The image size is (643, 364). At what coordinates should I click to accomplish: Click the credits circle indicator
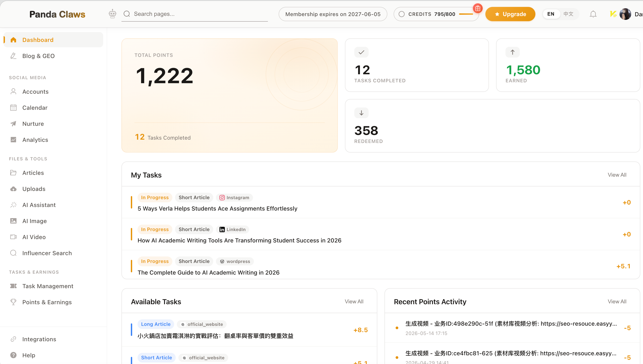401,14
